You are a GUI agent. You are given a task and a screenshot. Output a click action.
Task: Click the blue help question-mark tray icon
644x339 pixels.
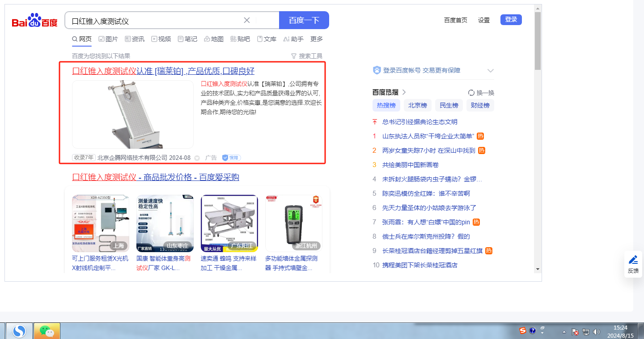(x=533, y=330)
